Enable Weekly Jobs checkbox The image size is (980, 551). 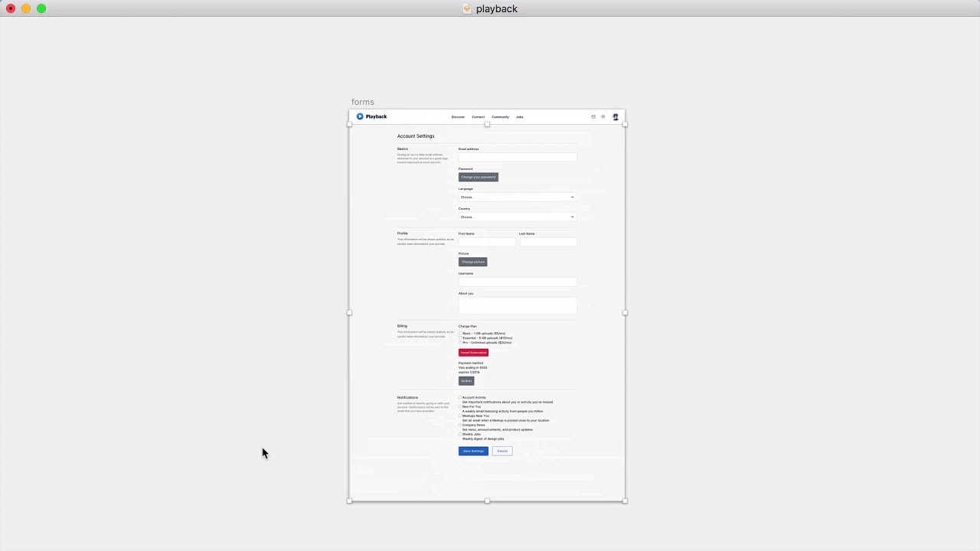[x=461, y=435]
